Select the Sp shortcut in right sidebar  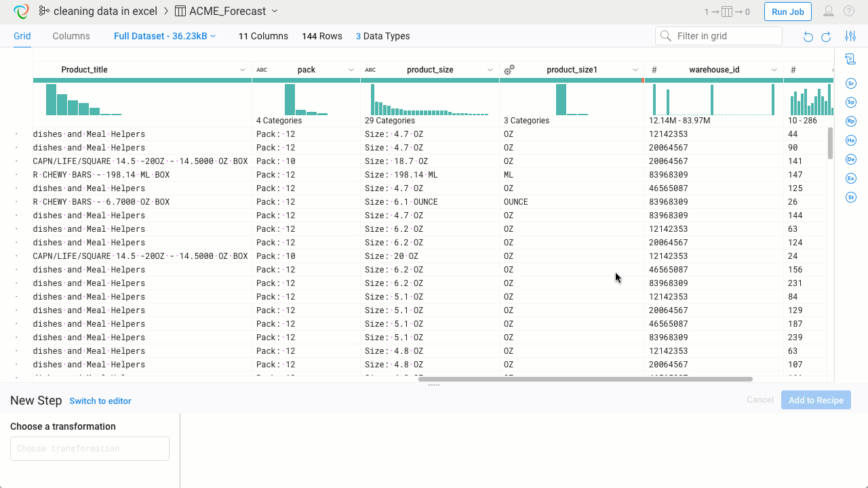pyautogui.click(x=851, y=102)
